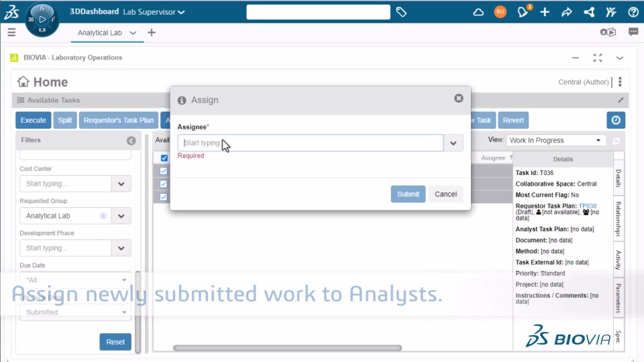The image size is (644, 362).
Task: Open the tools icon in top bar
Action: [x=611, y=12]
